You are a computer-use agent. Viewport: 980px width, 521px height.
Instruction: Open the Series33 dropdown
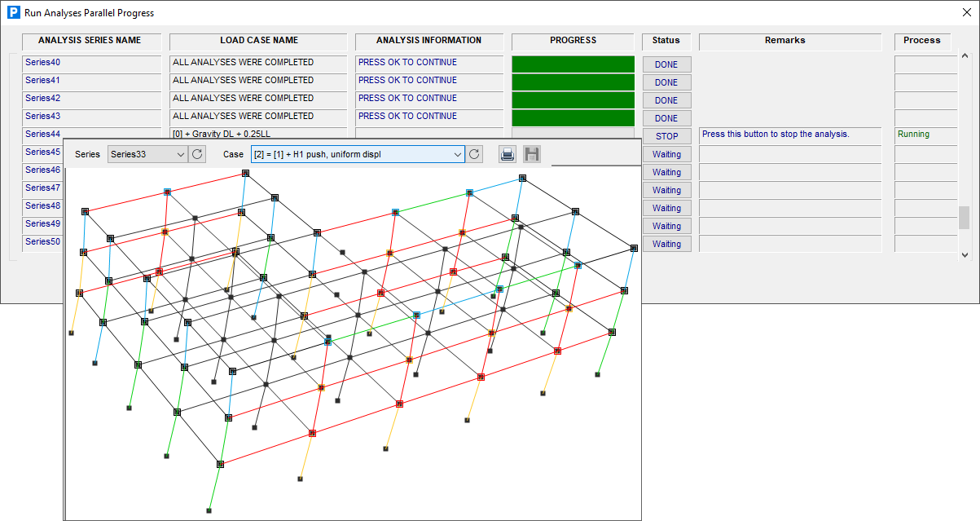[147, 154]
